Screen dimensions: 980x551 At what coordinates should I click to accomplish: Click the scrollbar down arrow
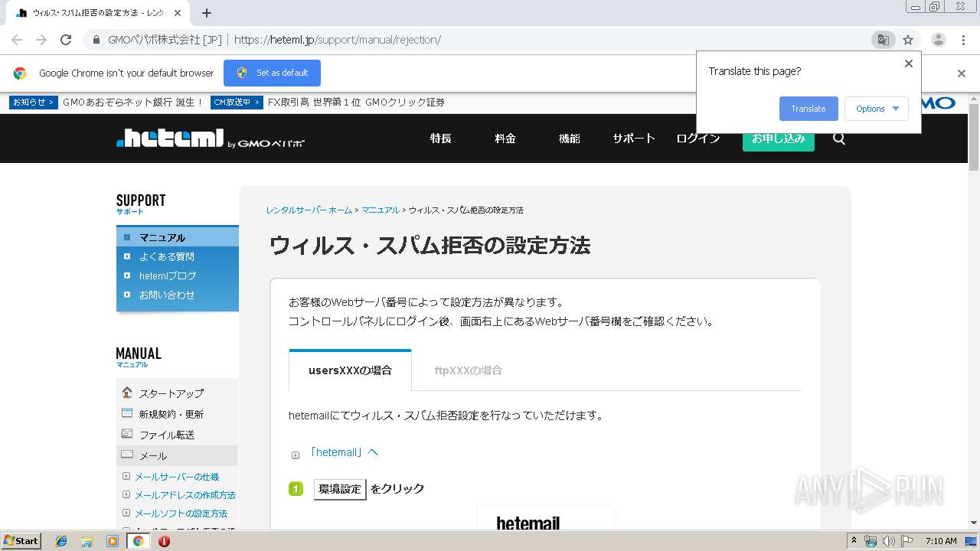[x=974, y=523]
